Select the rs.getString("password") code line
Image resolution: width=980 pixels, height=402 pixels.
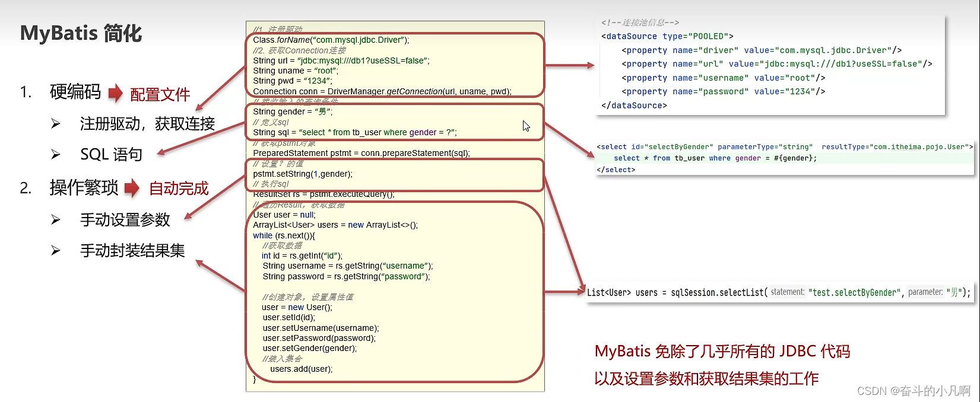coord(347,276)
